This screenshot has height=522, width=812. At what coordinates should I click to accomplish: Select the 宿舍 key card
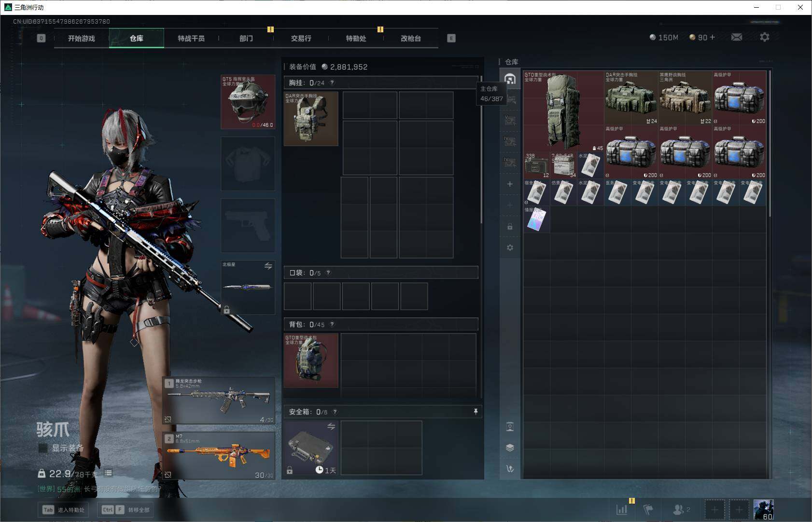(x=537, y=192)
